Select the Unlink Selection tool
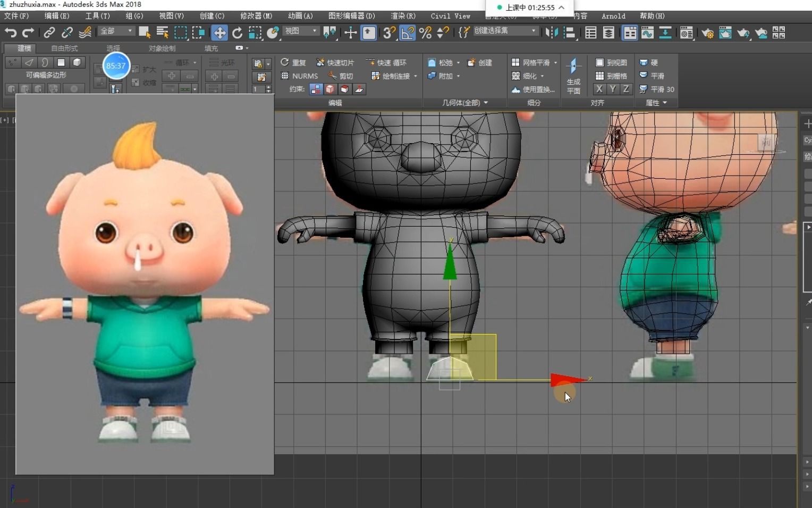Image resolution: width=812 pixels, height=508 pixels. pyautogui.click(x=67, y=33)
